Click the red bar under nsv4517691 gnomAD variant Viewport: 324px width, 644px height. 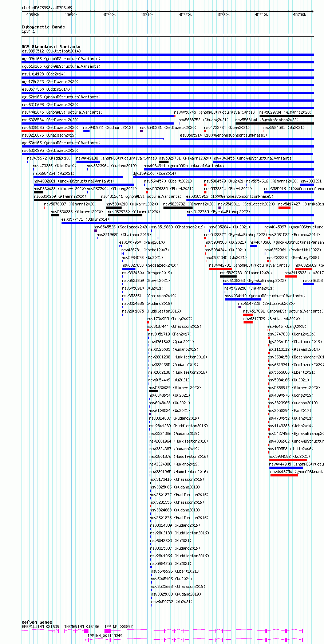click(248, 315)
